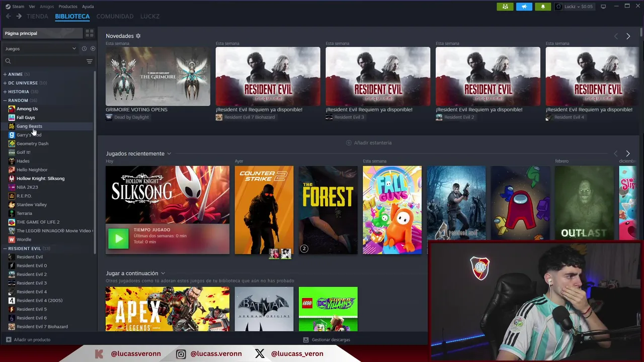The height and width of the screenshot is (362, 644).
Task: Select Wordle in the list
Action: tap(24, 239)
